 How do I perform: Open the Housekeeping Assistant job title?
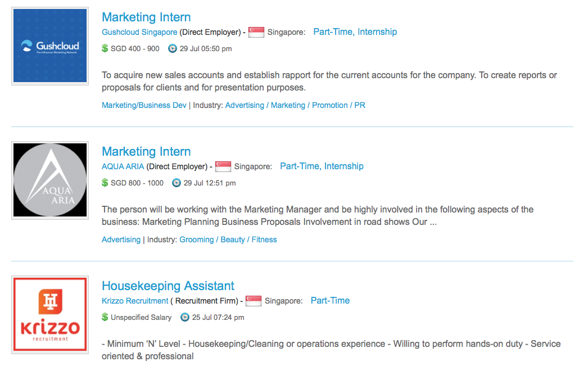coord(168,286)
